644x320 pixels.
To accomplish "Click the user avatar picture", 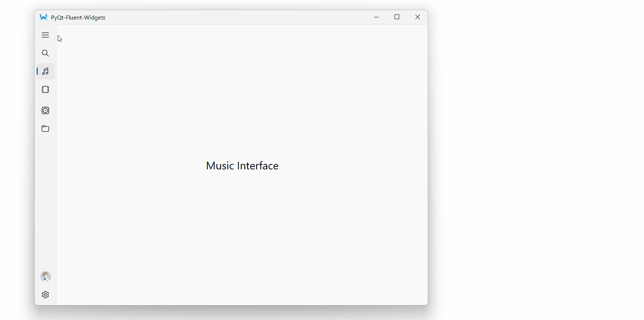I will (45, 277).
